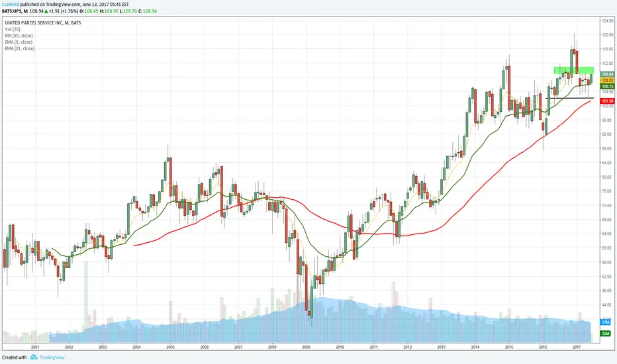Image resolution: width=617 pixels, height=364 pixels.
Task: Click the green 108.94 last price tag
Action: [x=607, y=74]
